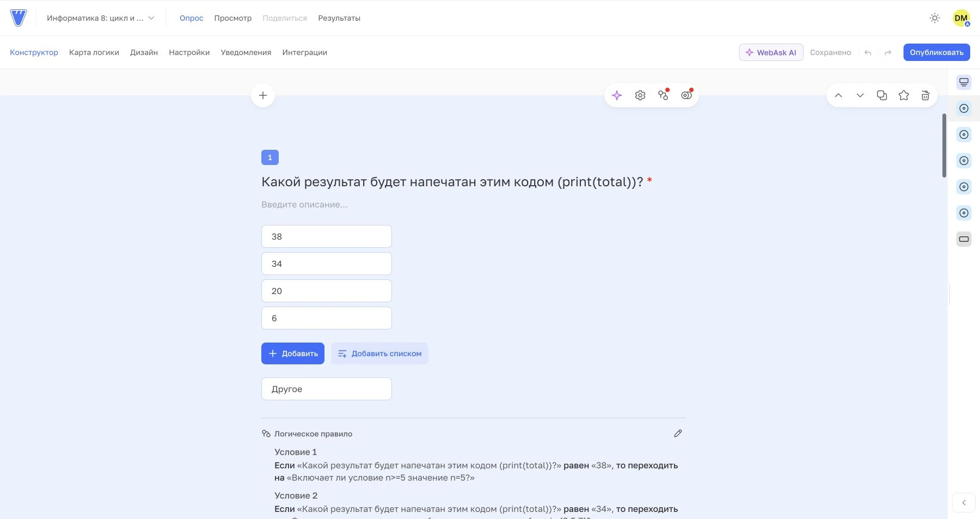Edit the question title text
Screen dimensions: 980x519
pos(452,182)
